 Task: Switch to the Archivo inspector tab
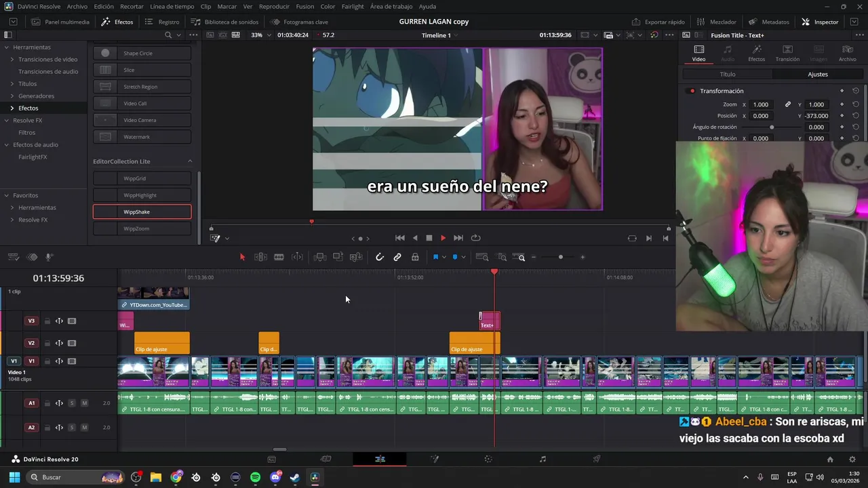coord(847,53)
